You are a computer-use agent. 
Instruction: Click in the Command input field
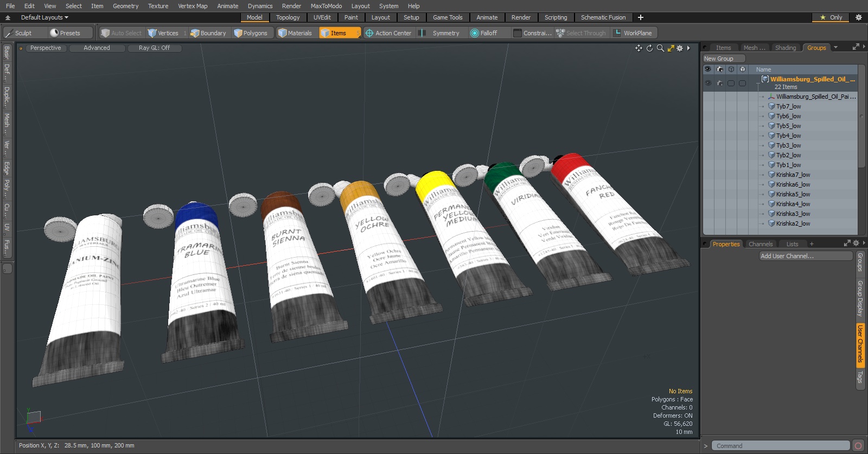tap(781, 446)
